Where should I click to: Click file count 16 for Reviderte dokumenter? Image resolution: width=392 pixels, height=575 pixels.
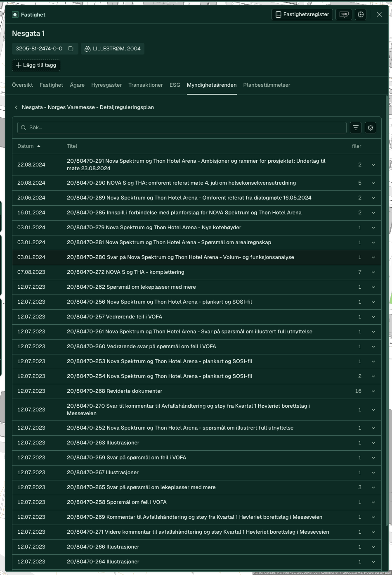click(358, 391)
